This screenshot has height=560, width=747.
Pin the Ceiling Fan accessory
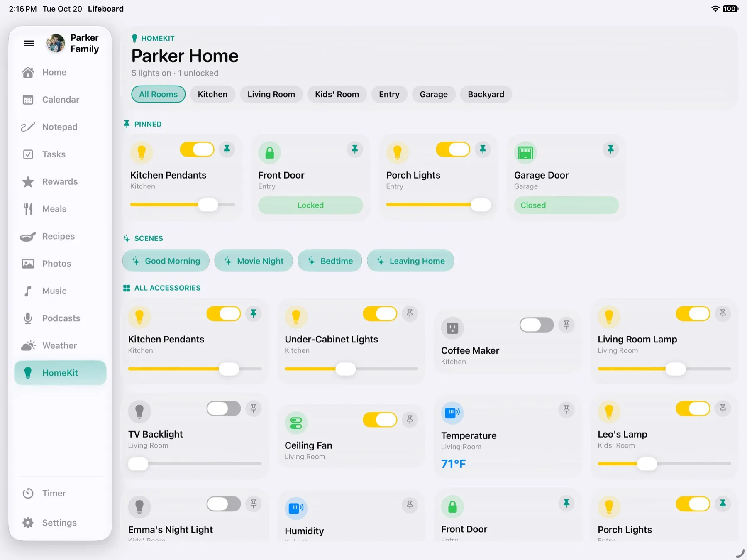(x=410, y=420)
